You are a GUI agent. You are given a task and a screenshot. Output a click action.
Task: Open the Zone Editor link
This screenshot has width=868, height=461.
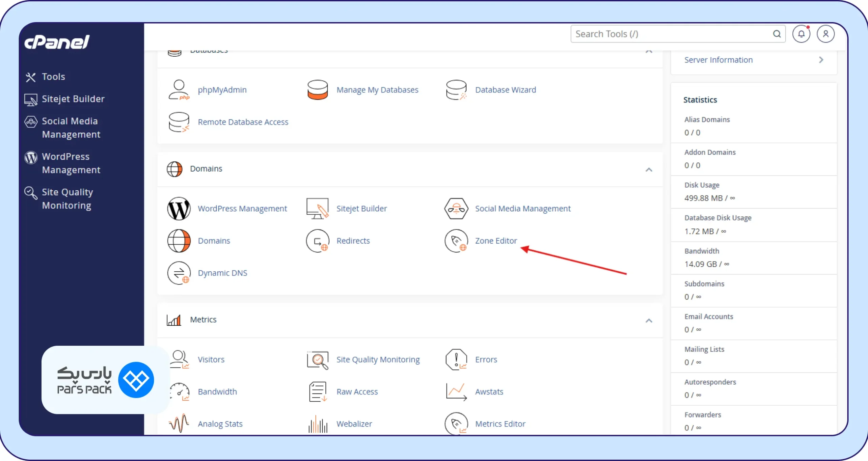tap(496, 241)
